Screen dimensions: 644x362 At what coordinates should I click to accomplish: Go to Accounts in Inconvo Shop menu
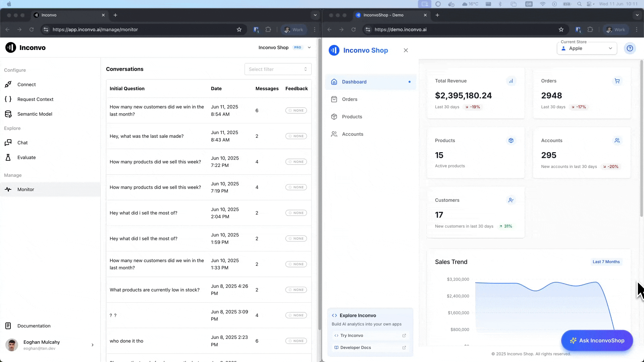[x=371, y=134]
